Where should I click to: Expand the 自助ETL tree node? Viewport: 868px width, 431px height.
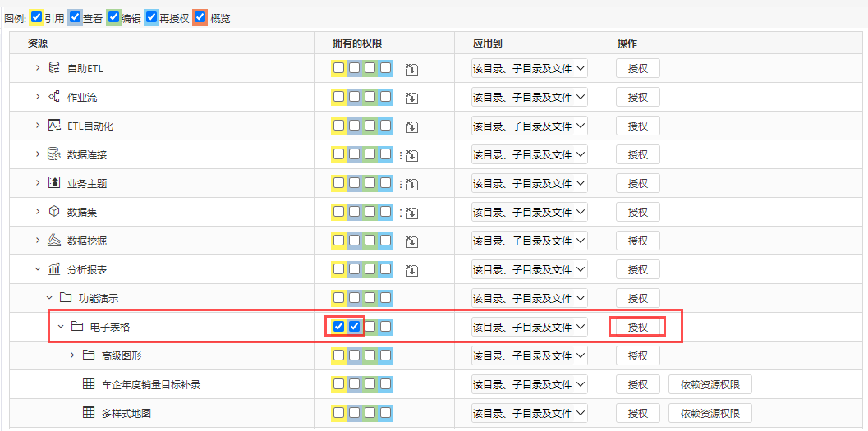38,68
